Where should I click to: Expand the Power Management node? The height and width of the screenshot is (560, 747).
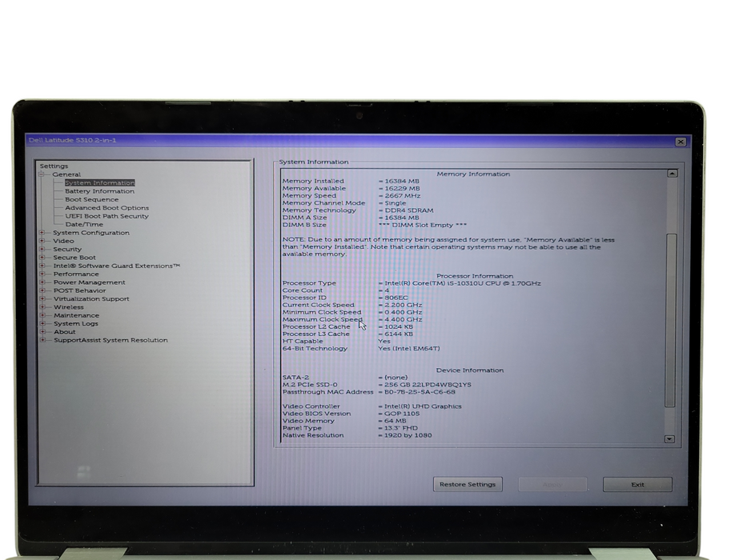(42, 282)
